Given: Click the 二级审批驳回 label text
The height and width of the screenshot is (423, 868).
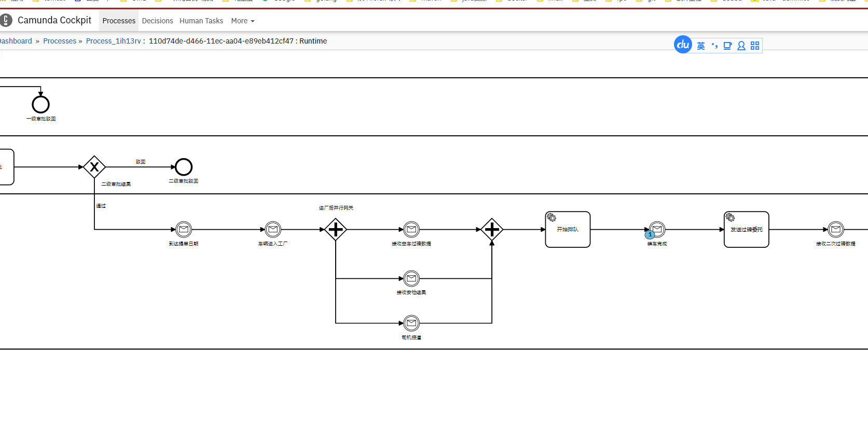Looking at the screenshot, I should (184, 181).
